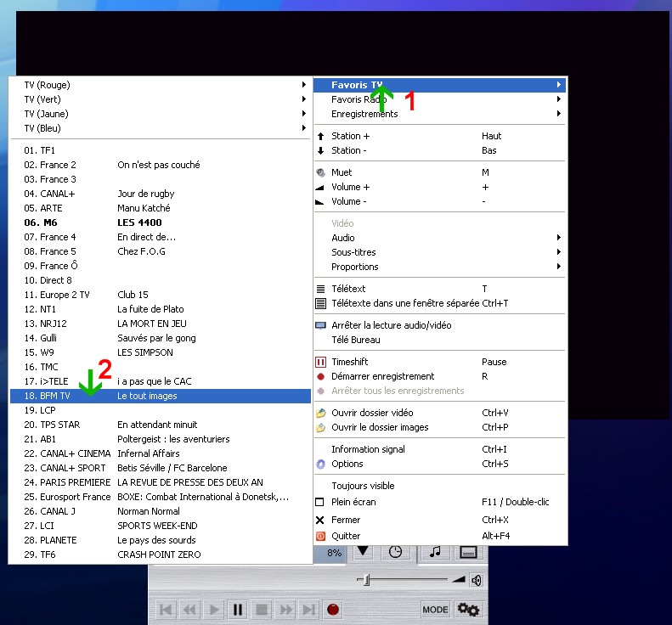Expand the TV (Bleu) submenu
The height and width of the screenshot is (625, 672).
(x=161, y=128)
